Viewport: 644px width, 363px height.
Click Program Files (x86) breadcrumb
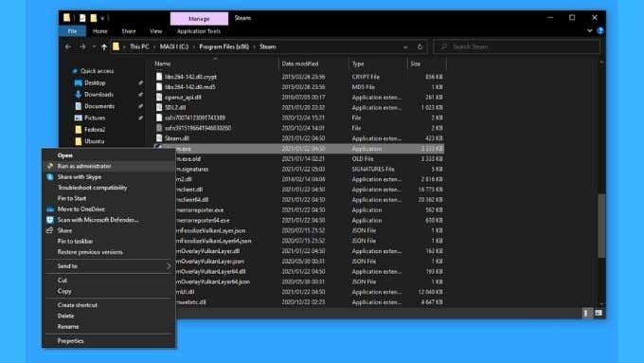click(x=224, y=46)
